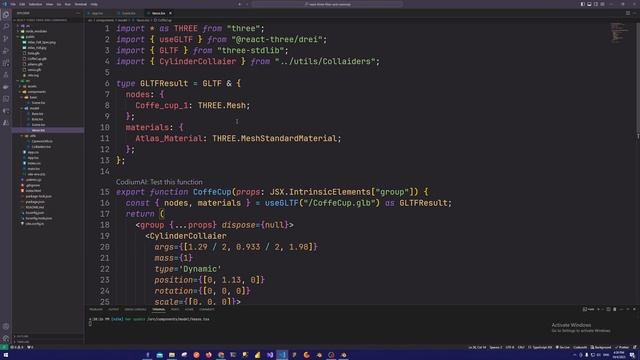
Task: Open the Help menu
Action: [94, 4]
